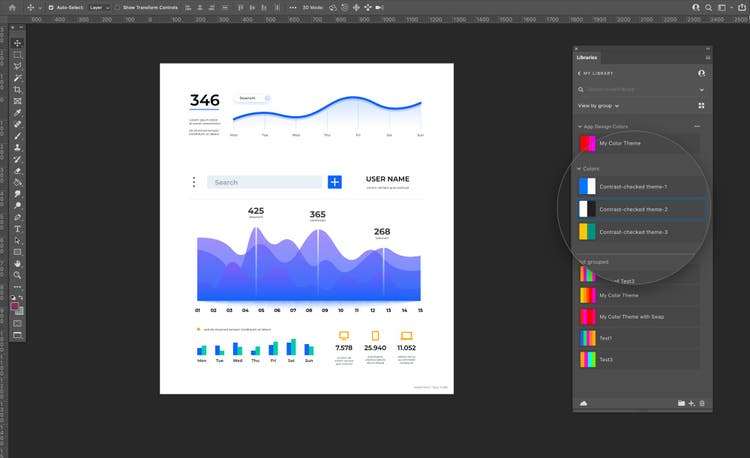Click the add content plus icon in Libraries
750x458 pixels.
point(691,403)
